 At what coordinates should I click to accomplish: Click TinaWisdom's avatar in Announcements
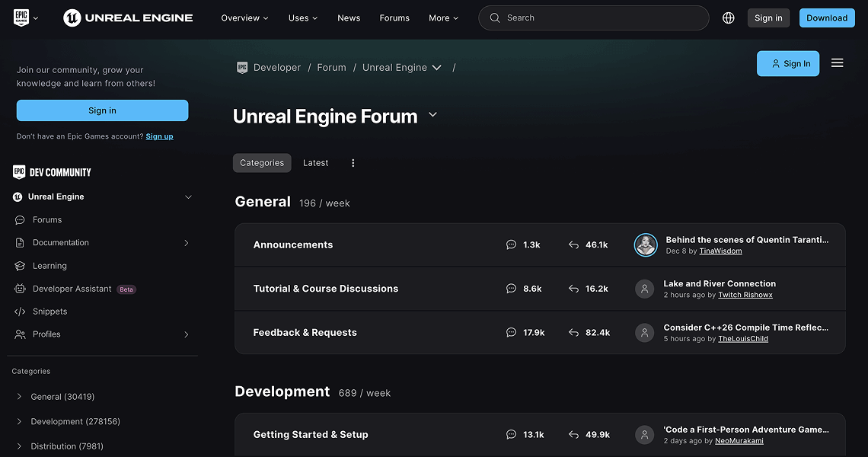point(645,244)
